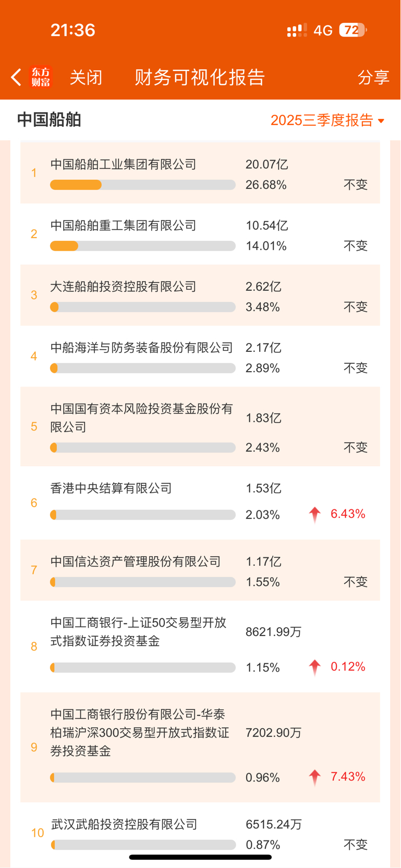The width and height of the screenshot is (401, 868).
Task: Tap the battery indicator in status bar
Action: (353, 30)
